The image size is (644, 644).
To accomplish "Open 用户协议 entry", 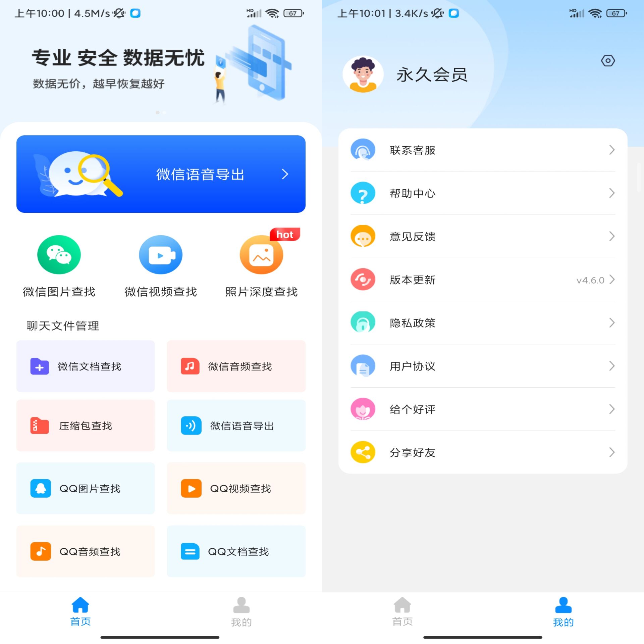I will click(483, 366).
